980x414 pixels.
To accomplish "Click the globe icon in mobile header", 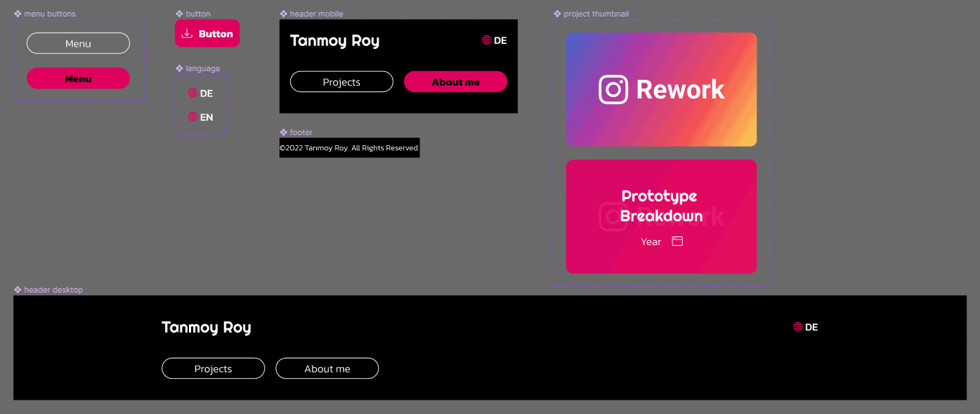I will 486,40.
